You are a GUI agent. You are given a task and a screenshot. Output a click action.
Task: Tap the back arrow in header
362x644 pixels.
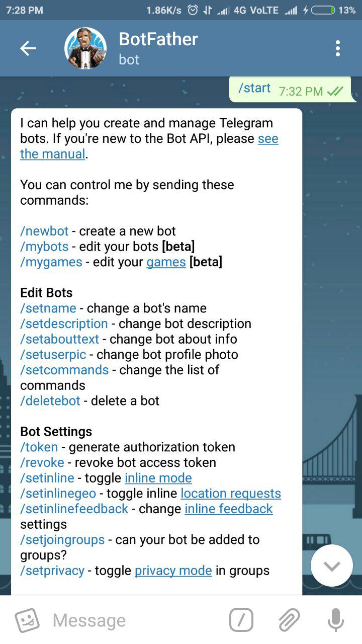[28, 48]
